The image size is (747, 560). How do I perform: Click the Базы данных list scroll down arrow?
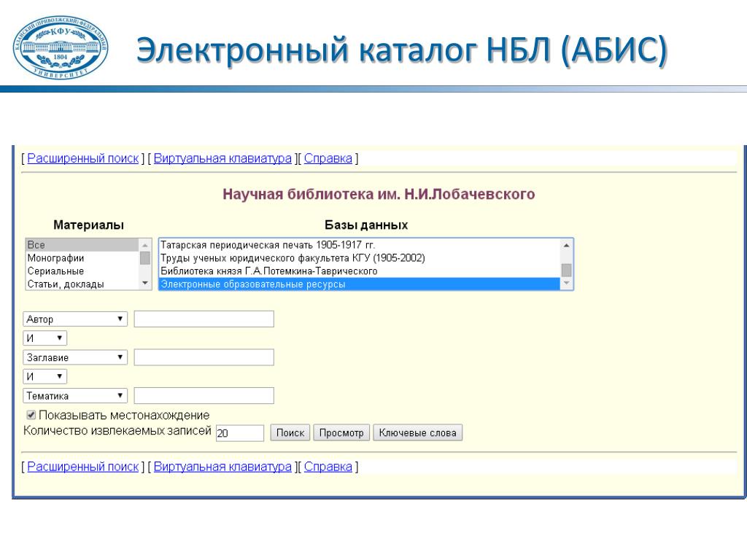[x=566, y=284]
